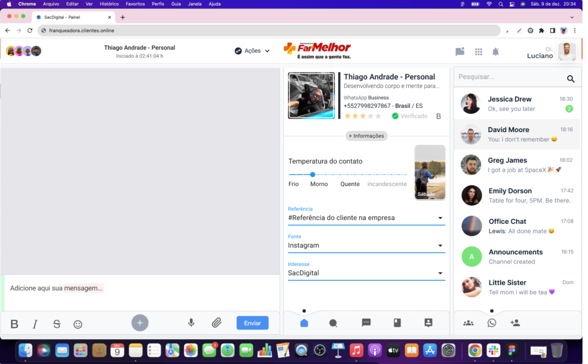Record audio with the microphone icon

[191, 323]
